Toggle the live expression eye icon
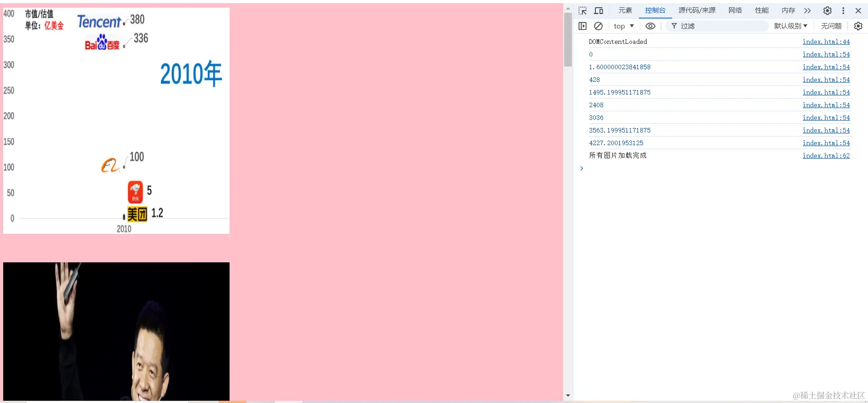The width and height of the screenshot is (868, 403). point(650,26)
